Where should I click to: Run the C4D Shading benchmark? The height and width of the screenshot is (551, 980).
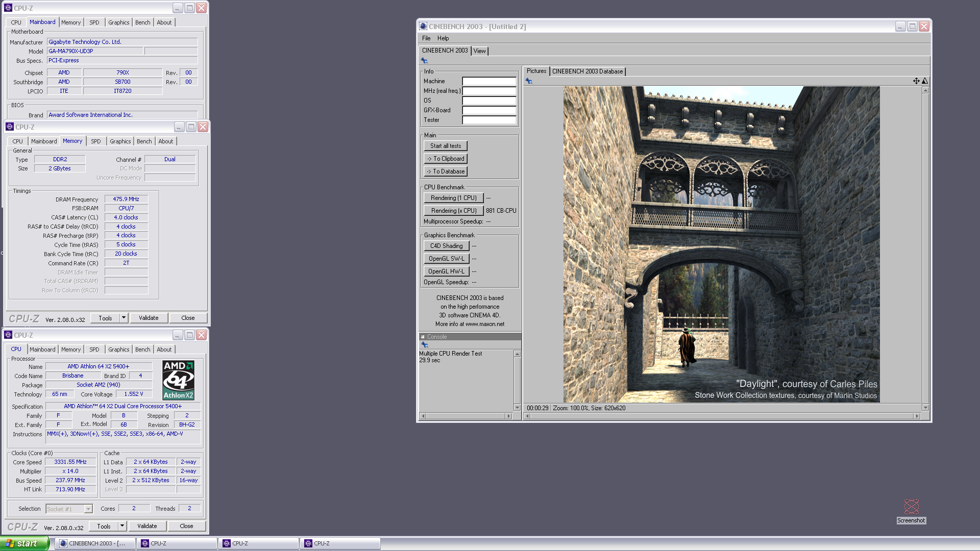pos(447,246)
